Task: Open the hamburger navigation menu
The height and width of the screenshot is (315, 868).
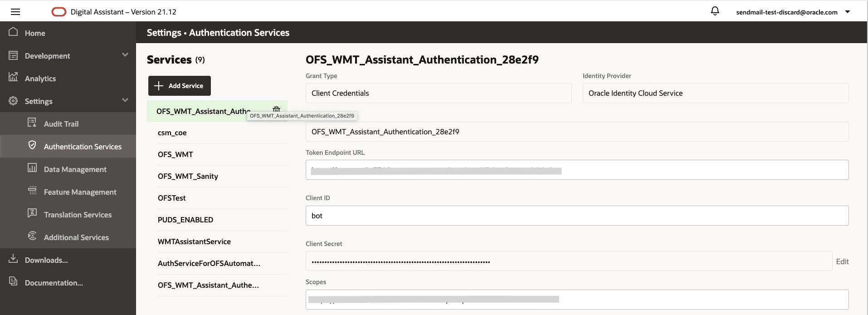Action: 15,12
